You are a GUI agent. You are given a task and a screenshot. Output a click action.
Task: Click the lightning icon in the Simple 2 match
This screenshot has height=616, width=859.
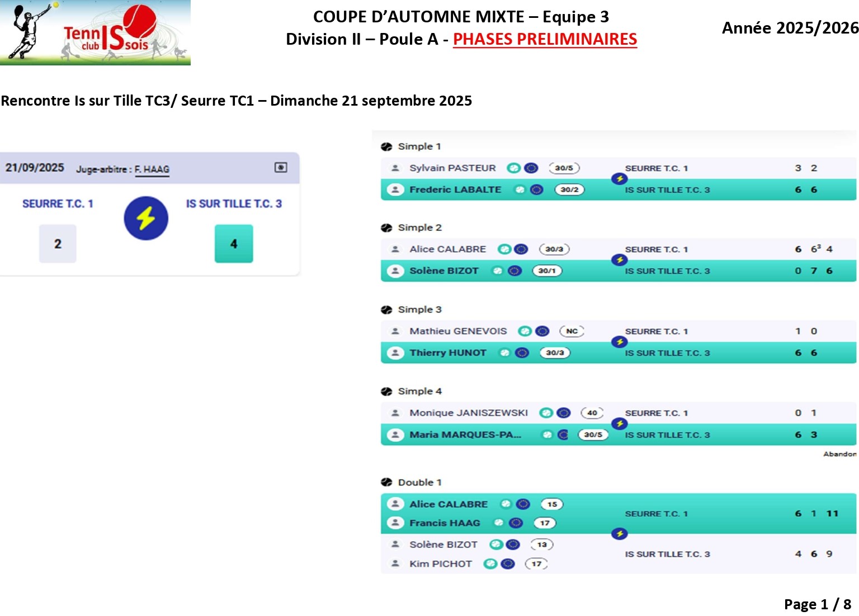pos(619,260)
